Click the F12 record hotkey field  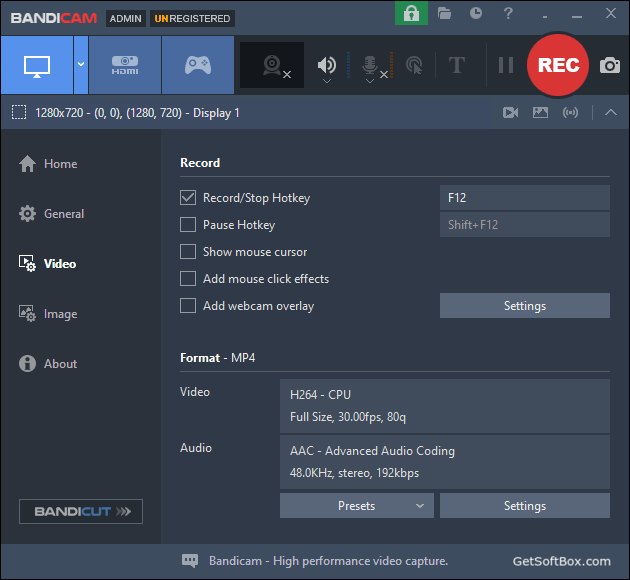(x=525, y=198)
